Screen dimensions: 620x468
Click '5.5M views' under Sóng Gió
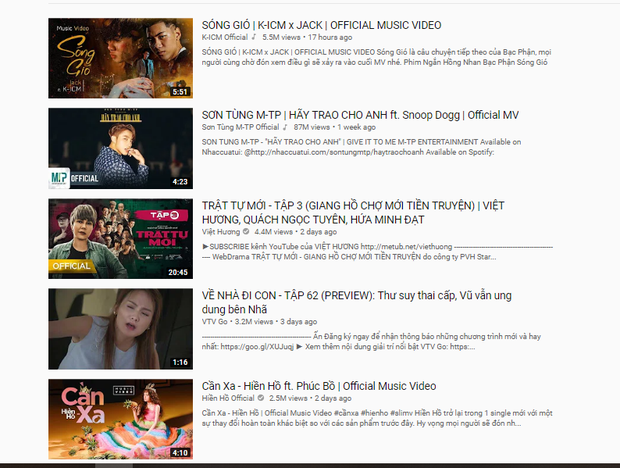(281, 37)
